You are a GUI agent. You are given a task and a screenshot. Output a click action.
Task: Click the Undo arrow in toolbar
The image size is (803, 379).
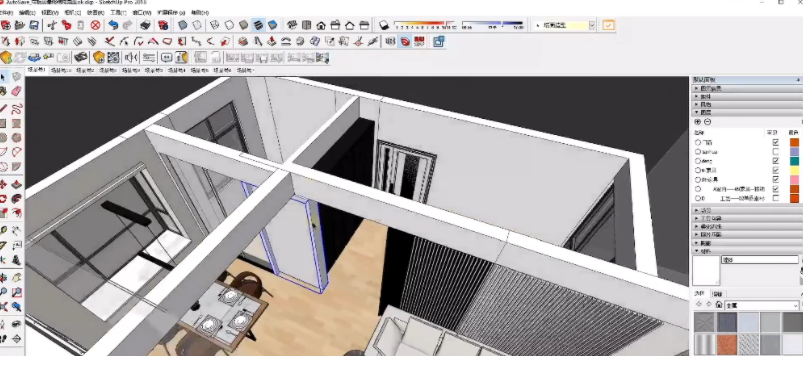click(113, 25)
